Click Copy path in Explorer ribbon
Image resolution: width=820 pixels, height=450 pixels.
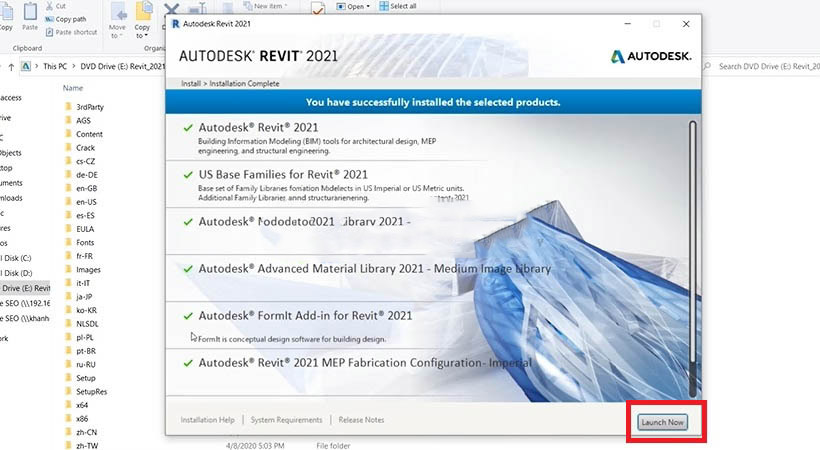coord(66,19)
